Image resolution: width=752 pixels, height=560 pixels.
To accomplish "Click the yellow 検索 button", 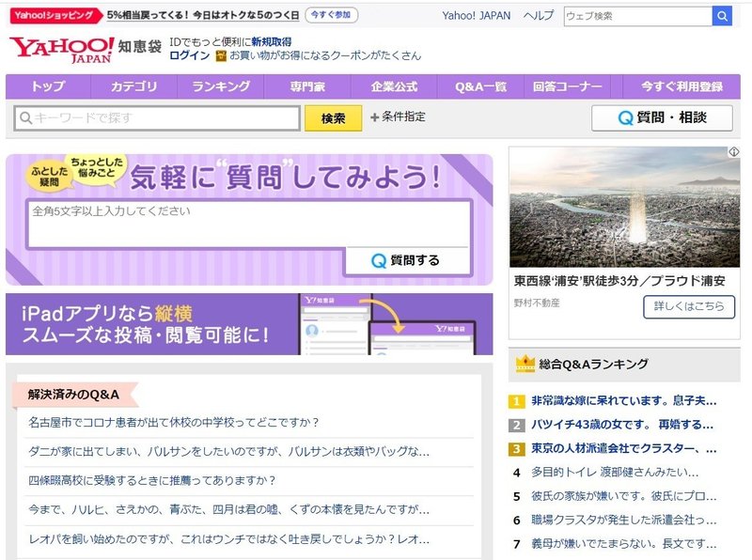I will (334, 118).
